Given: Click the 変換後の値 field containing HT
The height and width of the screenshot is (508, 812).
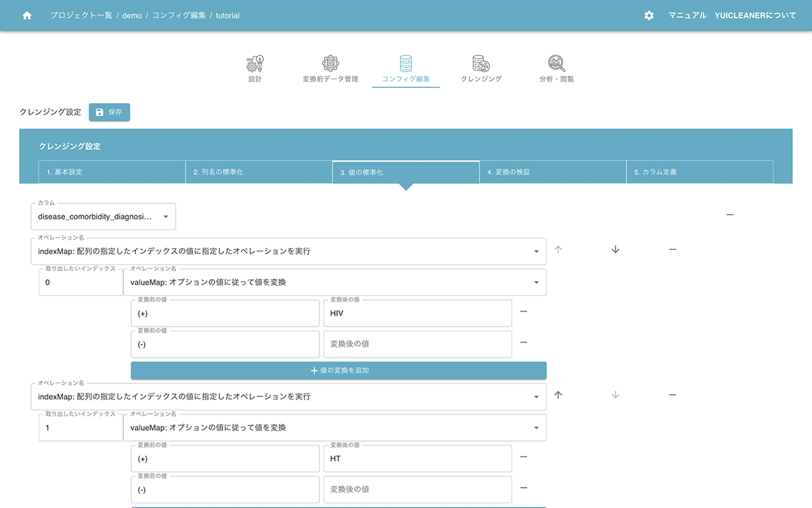Looking at the screenshot, I should 418,459.
